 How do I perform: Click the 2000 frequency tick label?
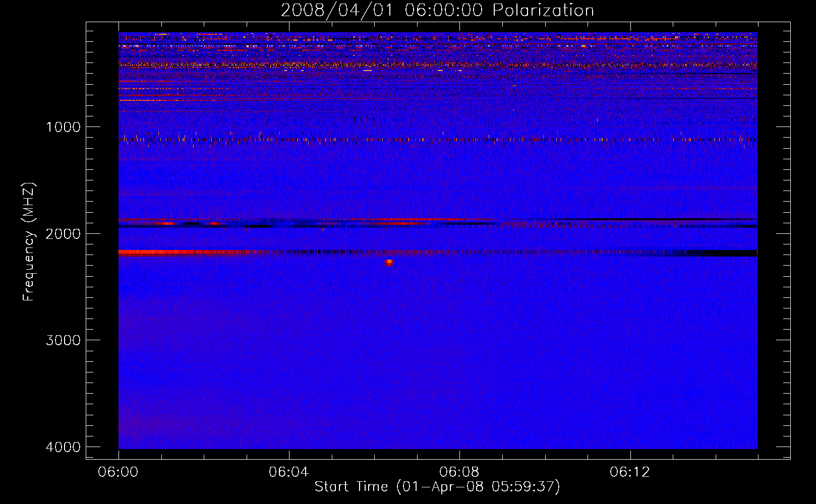pos(63,234)
